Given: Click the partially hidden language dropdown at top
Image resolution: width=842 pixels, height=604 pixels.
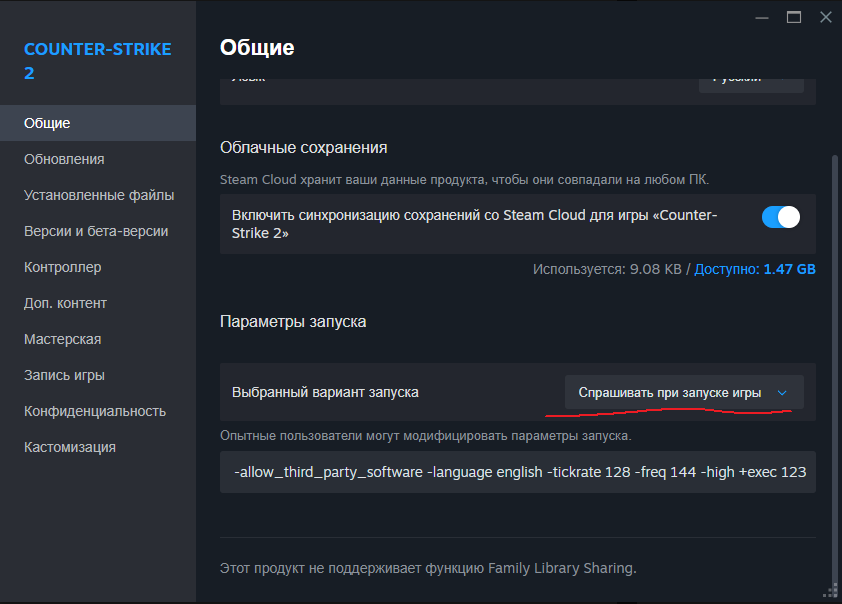Looking at the screenshot, I should click(751, 84).
